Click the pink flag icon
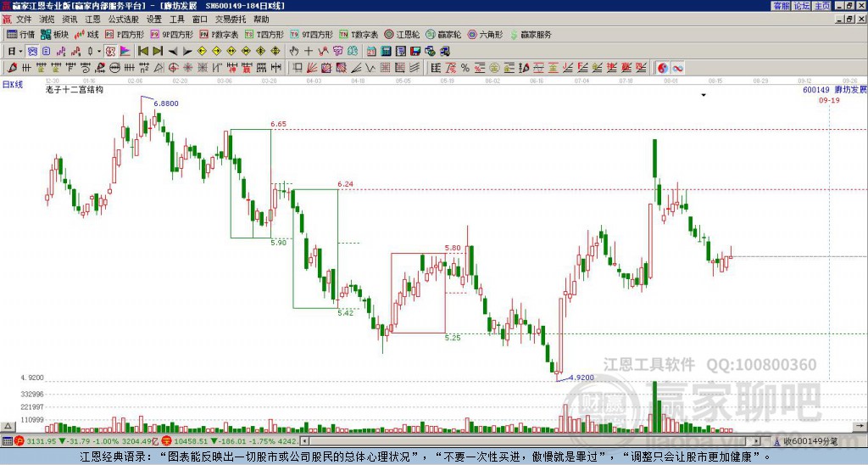The image size is (868, 465). (125, 52)
